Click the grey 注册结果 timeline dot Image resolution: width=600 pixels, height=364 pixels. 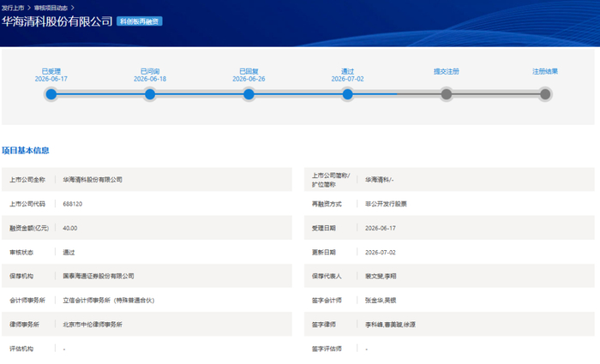(545, 94)
